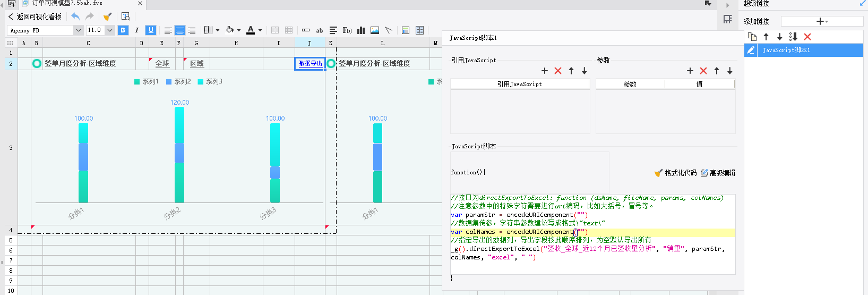Select JavaScript脚本1 in the hyperlink list
This screenshot has height=295, width=868.
click(x=786, y=50)
